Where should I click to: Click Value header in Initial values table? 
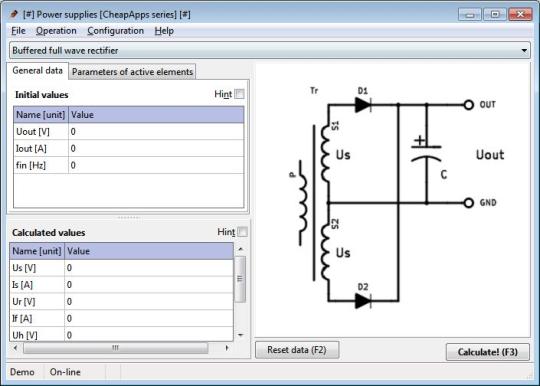click(156, 115)
